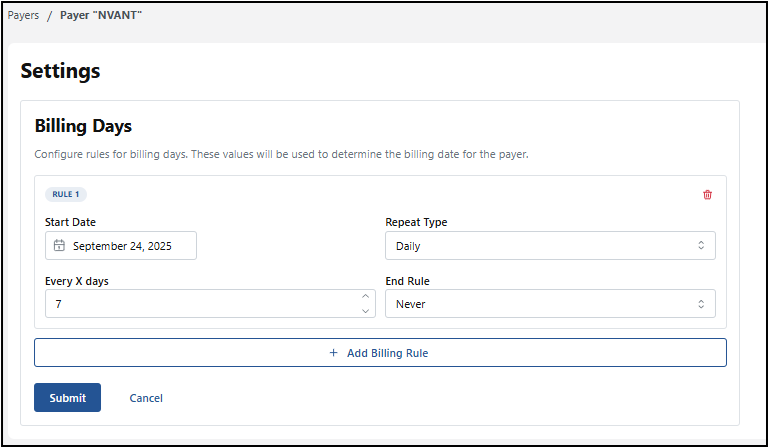Click the Start Date field label
The height and width of the screenshot is (447, 768).
click(x=70, y=222)
